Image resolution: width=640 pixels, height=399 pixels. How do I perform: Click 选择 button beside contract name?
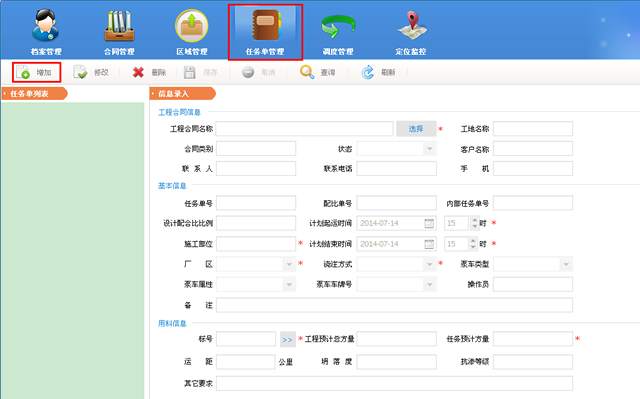pos(416,129)
